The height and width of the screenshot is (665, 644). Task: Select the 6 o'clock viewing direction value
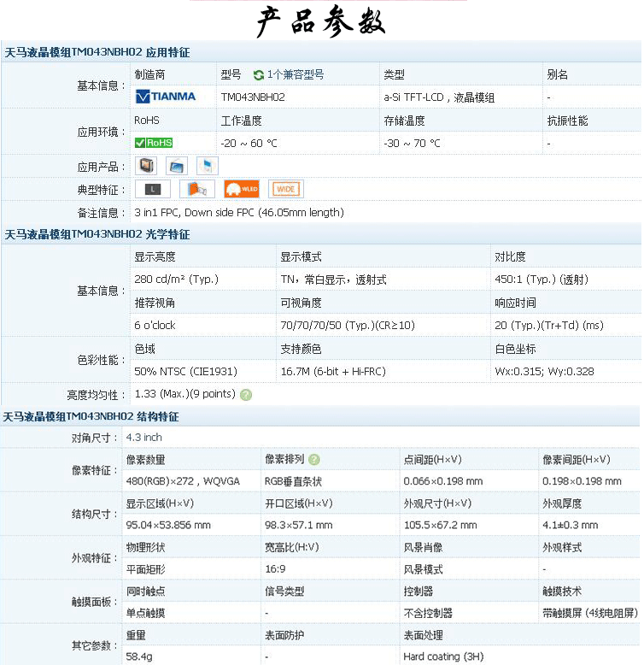point(155,326)
